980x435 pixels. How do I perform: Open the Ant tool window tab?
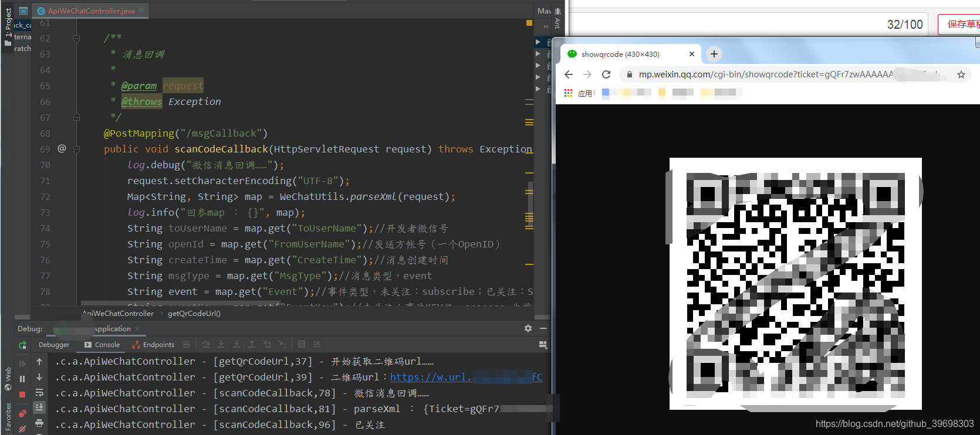[x=557, y=18]
